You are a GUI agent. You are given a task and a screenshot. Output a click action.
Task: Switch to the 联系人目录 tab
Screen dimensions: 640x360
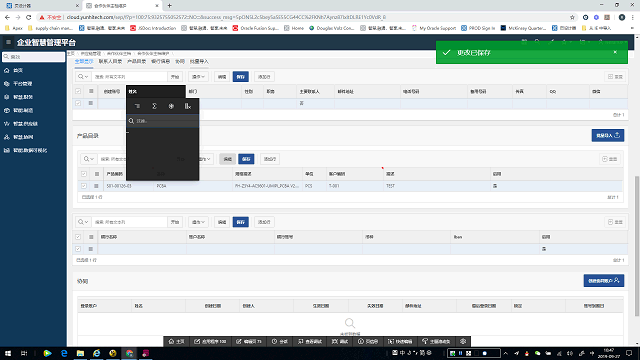[111, 62]
